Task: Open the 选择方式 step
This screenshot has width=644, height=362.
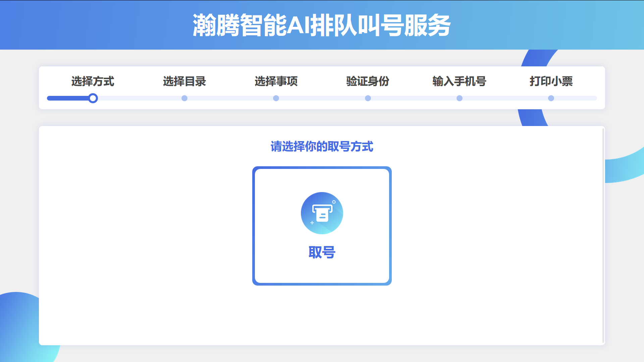Action: [x=93, y=81]
